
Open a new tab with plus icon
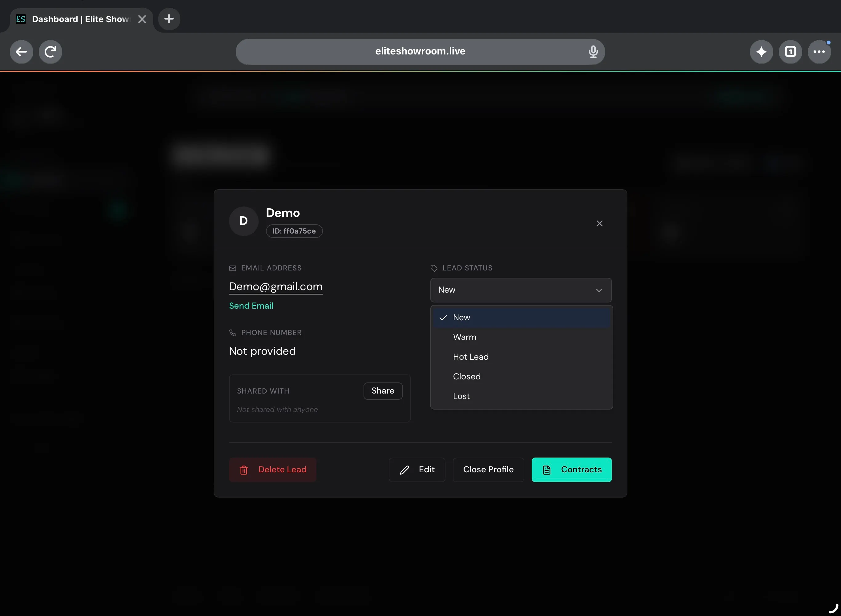click(169, 19)
